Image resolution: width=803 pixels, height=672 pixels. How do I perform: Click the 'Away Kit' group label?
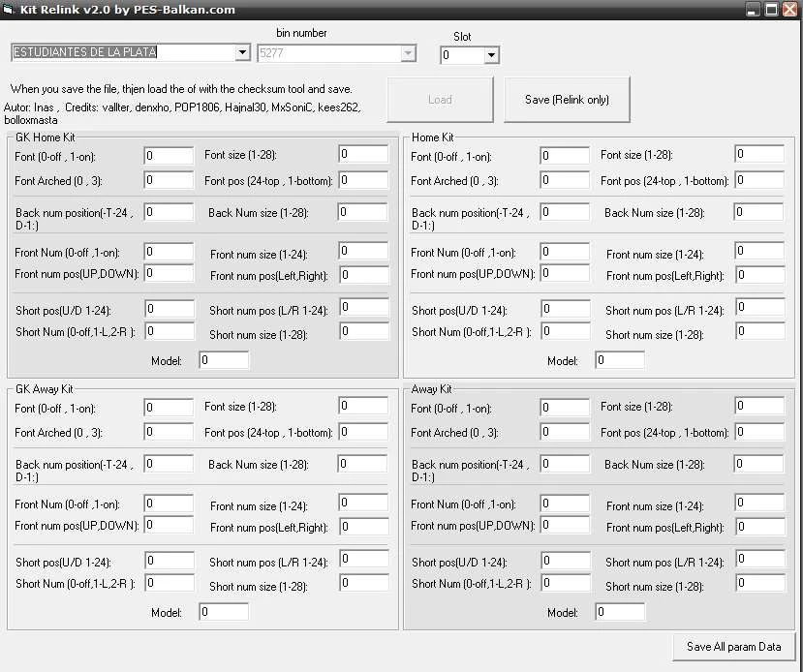point(431,389)
